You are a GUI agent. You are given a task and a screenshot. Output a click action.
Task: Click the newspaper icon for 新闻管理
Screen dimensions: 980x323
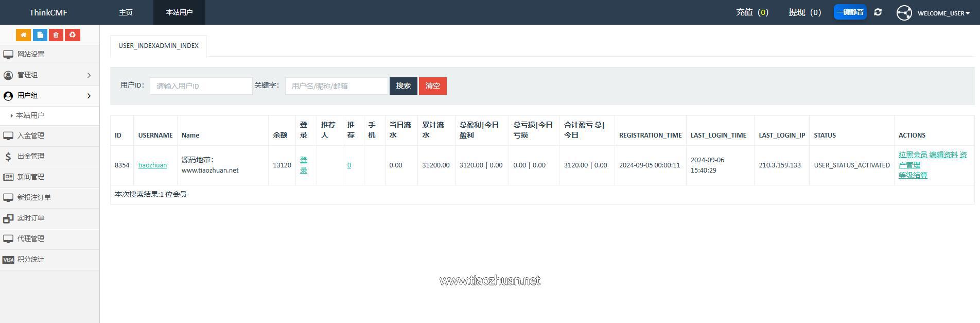click(x=8, y=177)
